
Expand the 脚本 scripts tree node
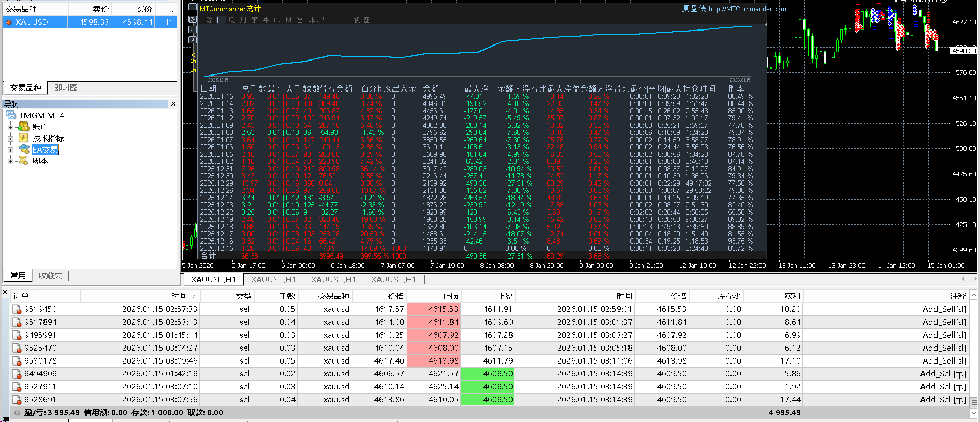tap(10, 161)
